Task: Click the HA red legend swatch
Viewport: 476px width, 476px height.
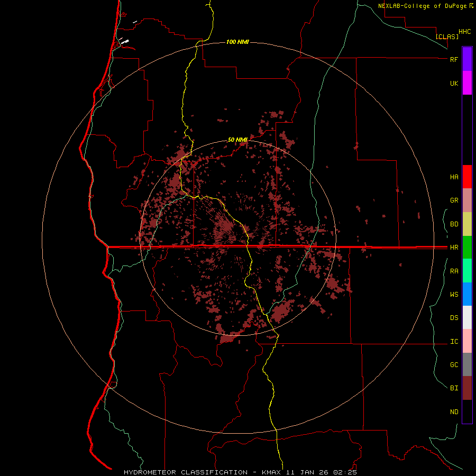Action: [x=467, y=177]
